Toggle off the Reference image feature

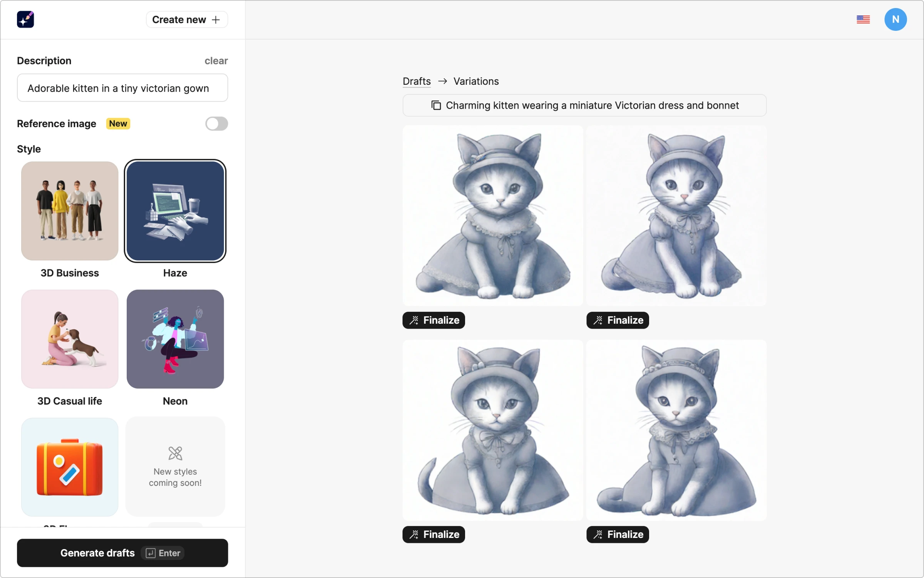tap(217, 123)
